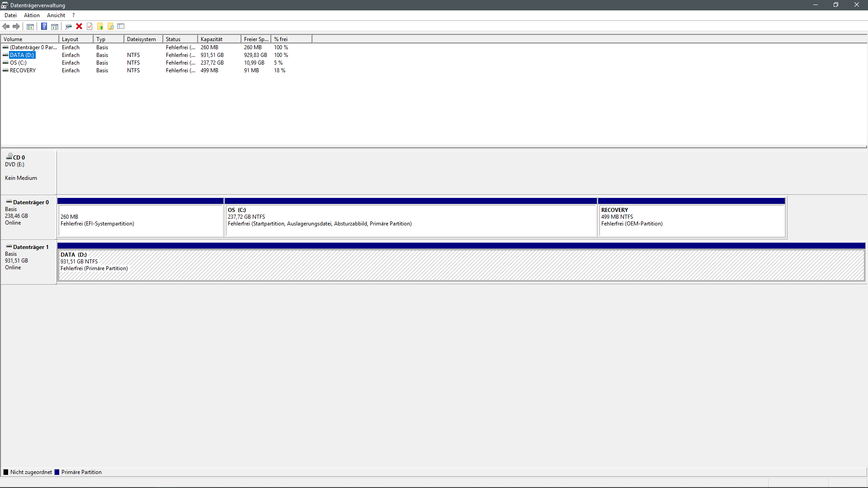Toggle the action pane toolbar icon
Screen dimensions: 868x488
tap(55, 26)
